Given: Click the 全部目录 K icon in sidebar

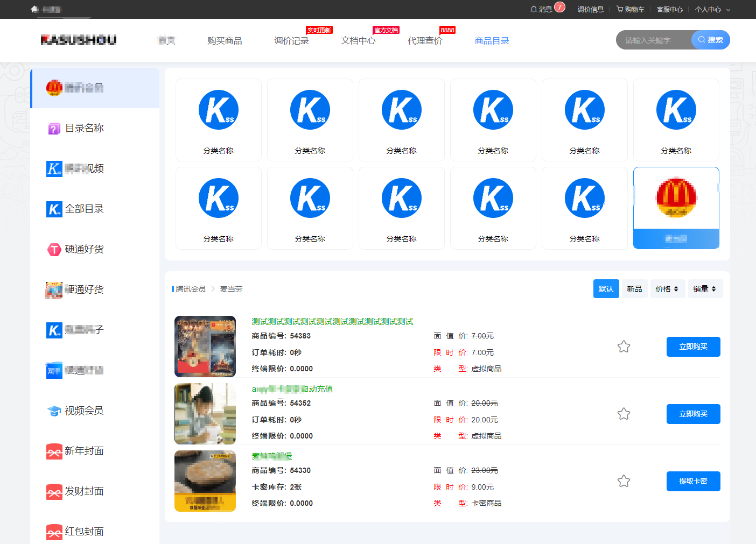Looking at the screenshot, I should pos(54,209).
